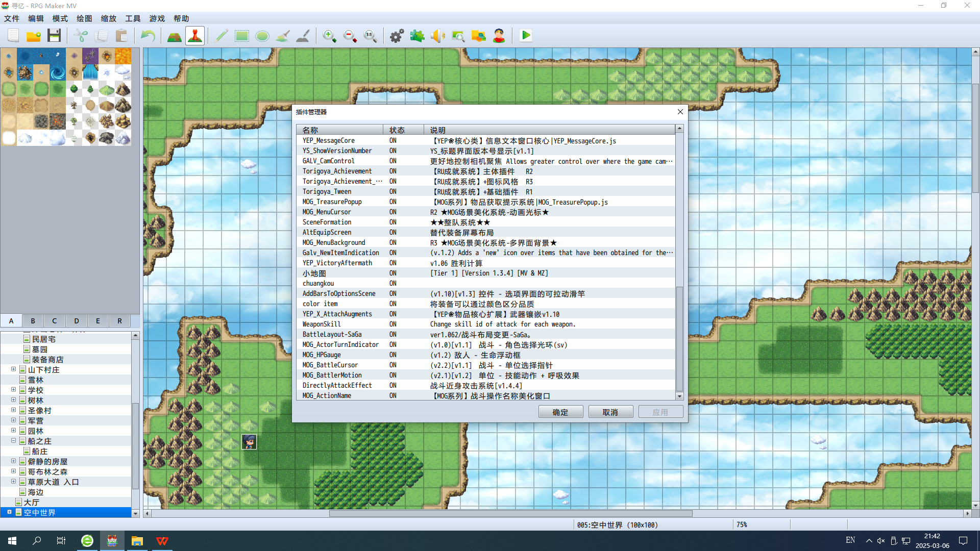The width and height of the screenshot is (980, 551).
Task: Select MOG_TreasurePopup plugin row
Action: click(x=486, y=202)
